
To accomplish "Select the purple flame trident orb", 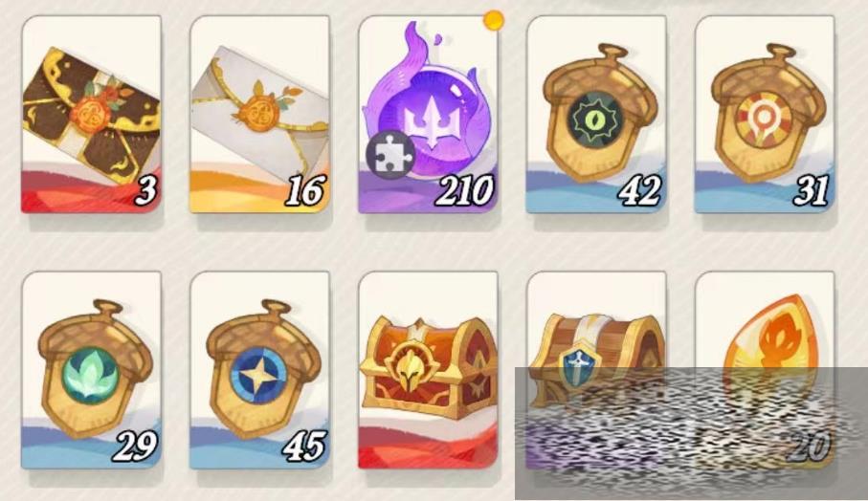I will point(428,115).
